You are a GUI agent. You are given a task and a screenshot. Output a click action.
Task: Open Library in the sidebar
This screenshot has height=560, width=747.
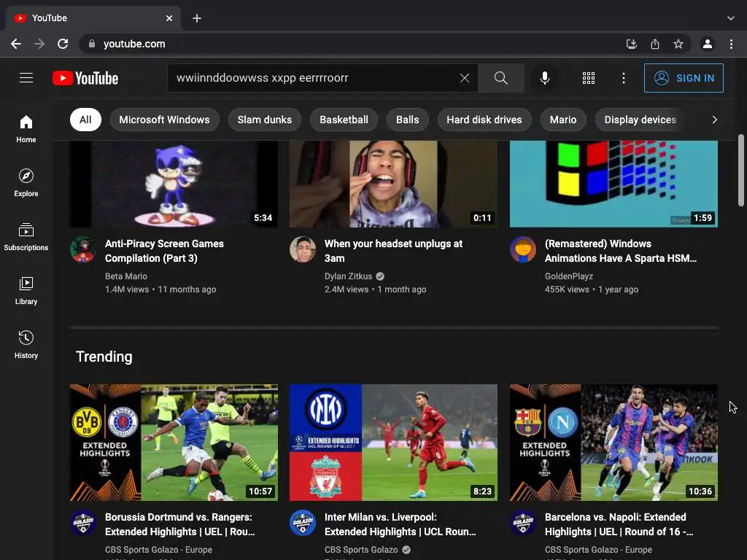26,290
